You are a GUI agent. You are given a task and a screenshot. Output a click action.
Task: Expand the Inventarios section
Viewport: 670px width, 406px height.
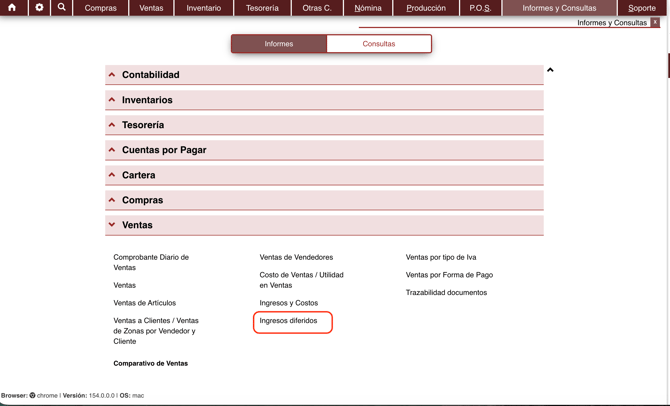click(x=324, y=100)
